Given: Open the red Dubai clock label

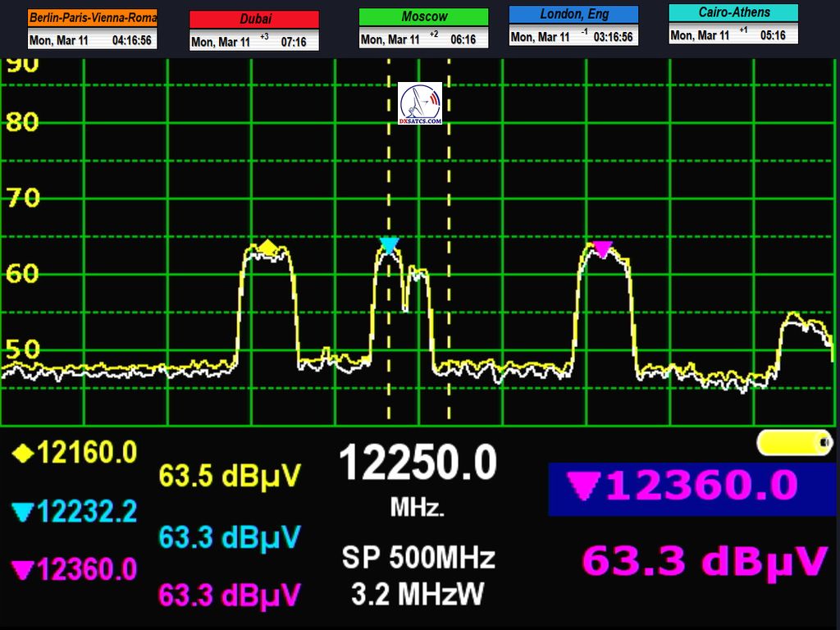Looking at the screenshot, I should click(254, 19).
